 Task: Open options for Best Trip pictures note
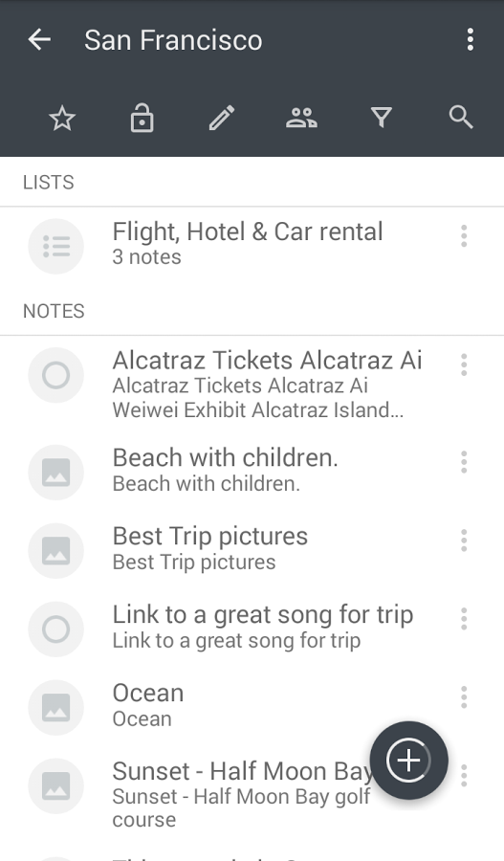tap(464, 541)
